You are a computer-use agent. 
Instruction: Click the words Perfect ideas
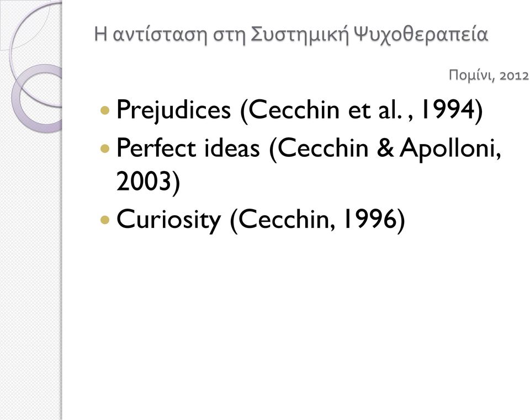pyautogui.click(x=188, y=148)
